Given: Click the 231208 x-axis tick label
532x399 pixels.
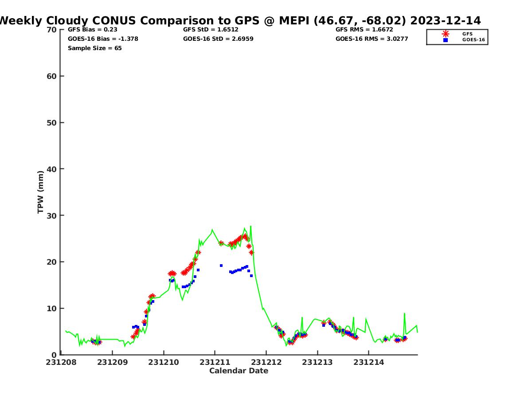Looking at the screenshot, I should pyautogui.click(x=61, y=363).
